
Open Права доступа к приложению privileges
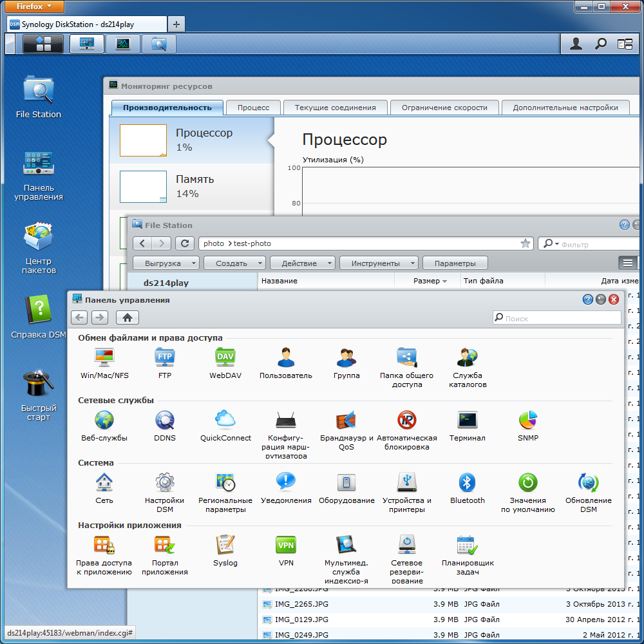(x=104, y=555)
